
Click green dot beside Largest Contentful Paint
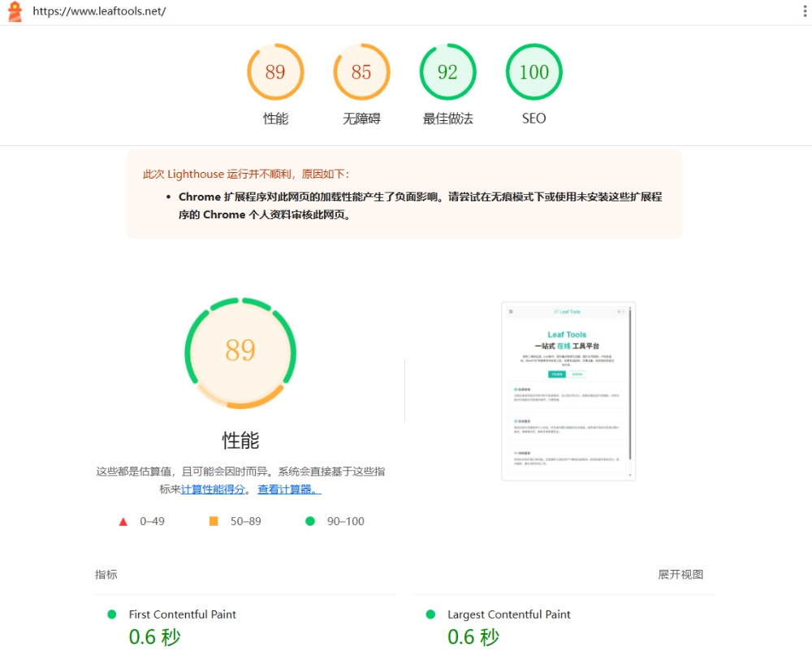(430, 614)
